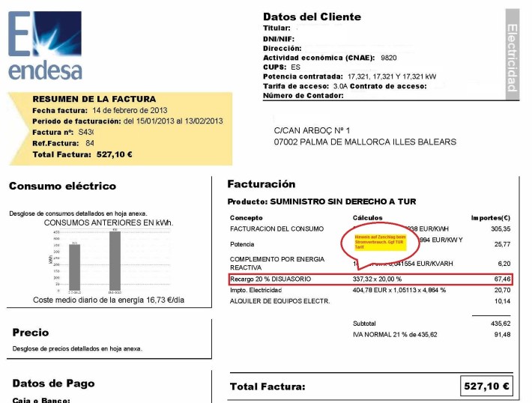Click 'FACTURACION DEL CONSUMO' row label
The height and width of the screenshot is (403, 532).
[276, 229]
